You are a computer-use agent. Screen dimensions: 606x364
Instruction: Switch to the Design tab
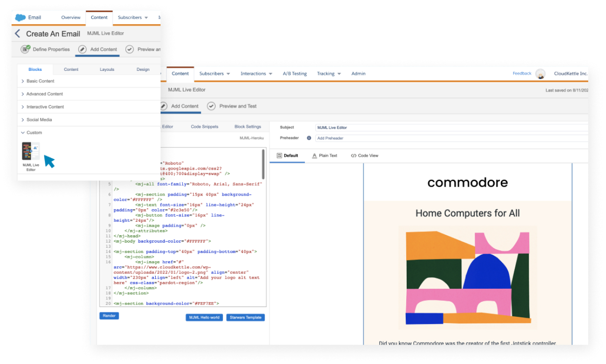coord(143,69)
